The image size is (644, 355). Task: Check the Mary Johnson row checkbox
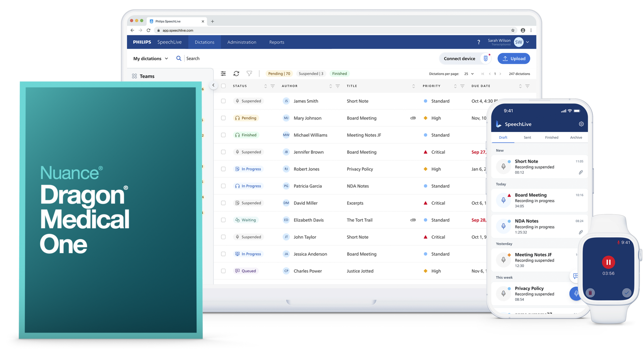[223, 118]
